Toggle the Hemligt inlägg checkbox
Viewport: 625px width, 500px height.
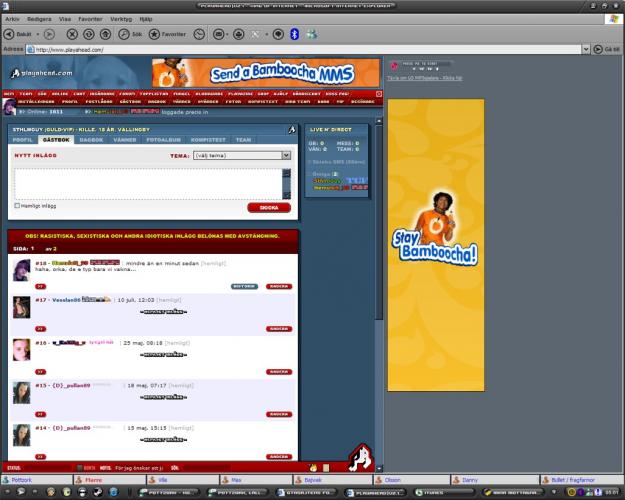(18, 206)
